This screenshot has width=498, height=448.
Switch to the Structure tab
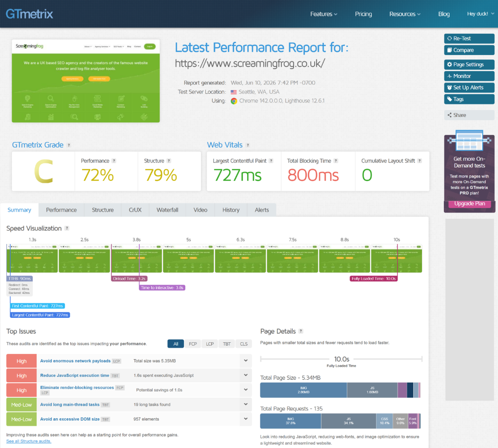[102, 210]
